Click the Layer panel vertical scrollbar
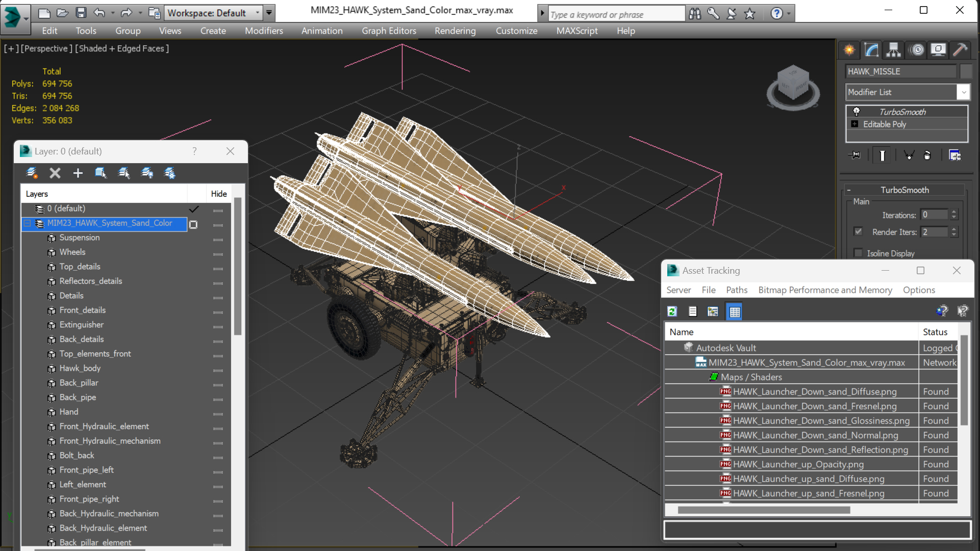This screenshot has width=980, height=551. [x=237, y=265]
